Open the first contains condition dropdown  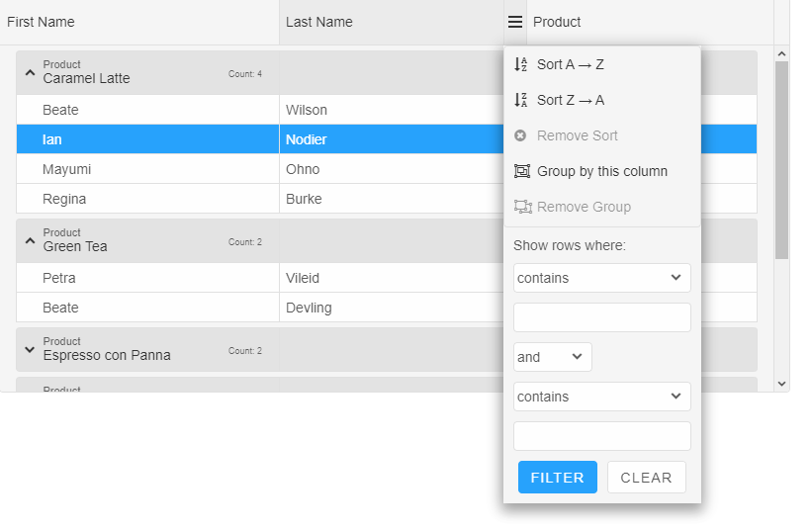tap(601, 278)
